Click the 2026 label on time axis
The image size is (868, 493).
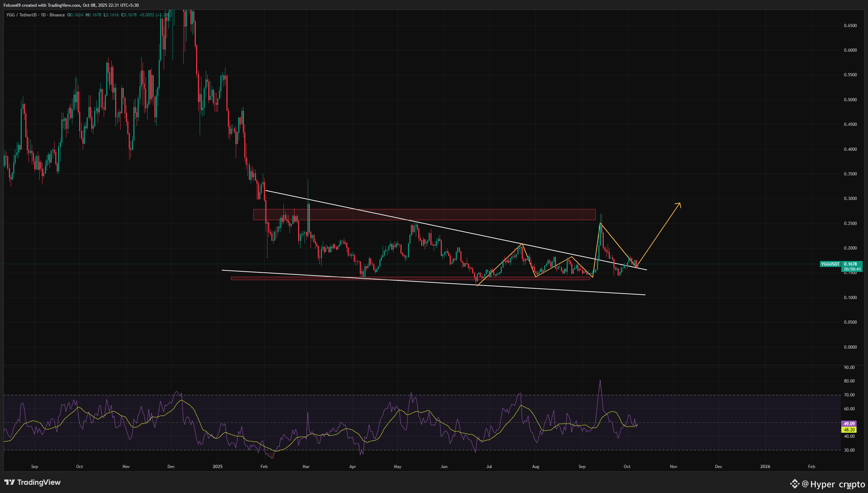click(x=765, y=467)
